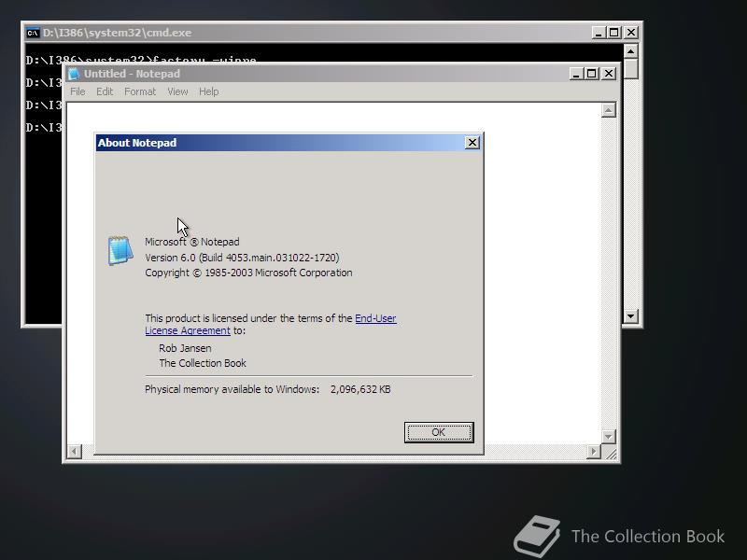Click the 'Rob Jansen' licensee name

(x=185, y=348)
